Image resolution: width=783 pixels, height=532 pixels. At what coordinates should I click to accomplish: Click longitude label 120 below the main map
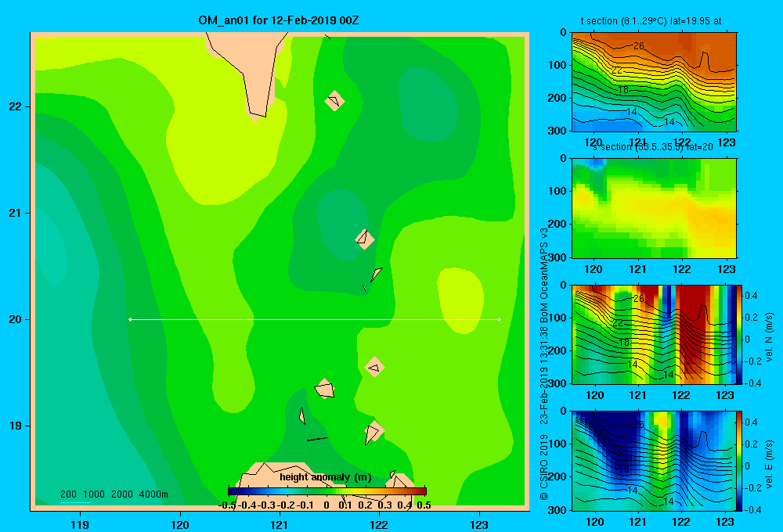point(180,524)
